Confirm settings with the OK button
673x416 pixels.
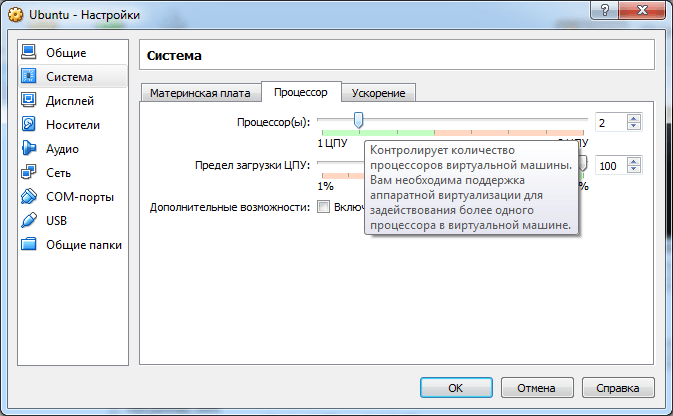(456, 388)
